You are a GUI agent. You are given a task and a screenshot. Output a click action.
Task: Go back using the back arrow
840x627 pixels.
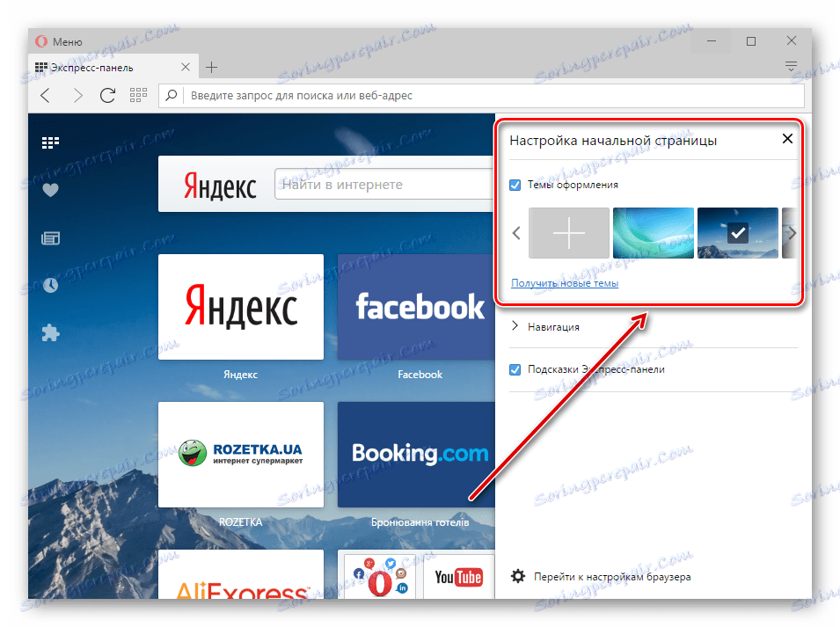46,95
